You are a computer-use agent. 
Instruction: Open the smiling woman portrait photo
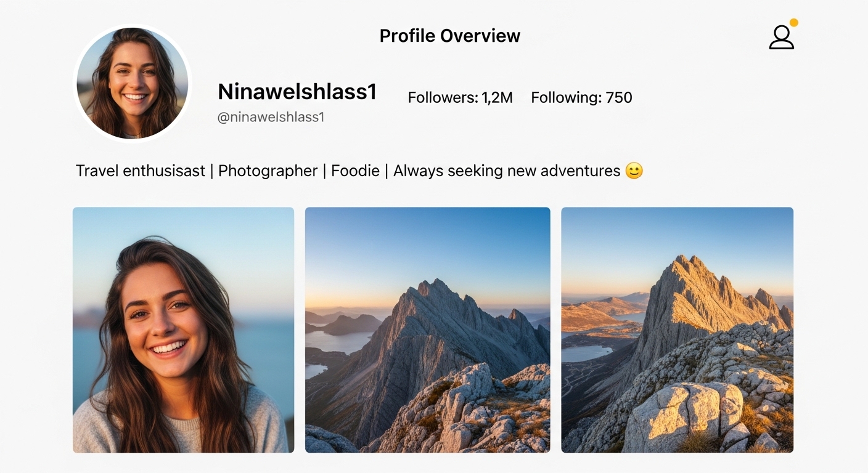pos(183,329)
